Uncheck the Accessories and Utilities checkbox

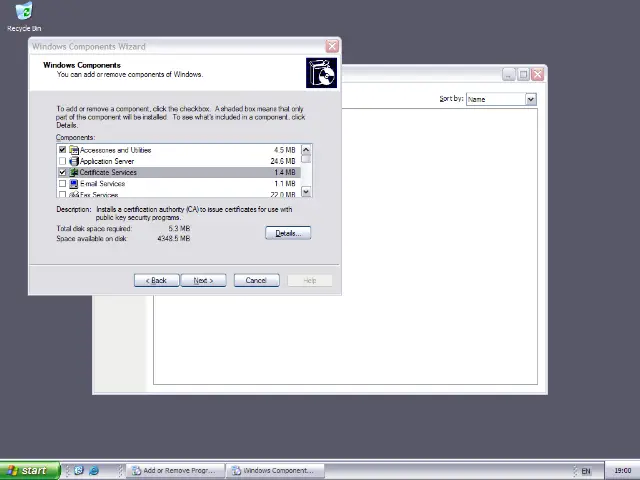coord(62,150)
